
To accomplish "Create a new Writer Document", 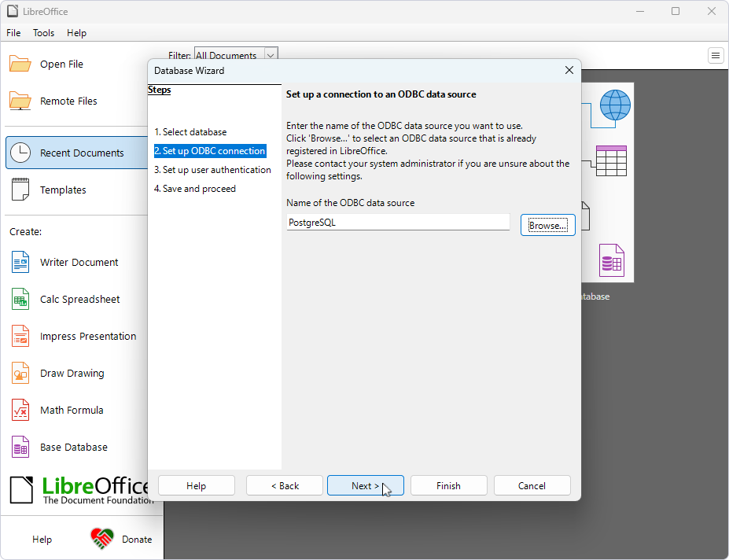I will (79, 263).
